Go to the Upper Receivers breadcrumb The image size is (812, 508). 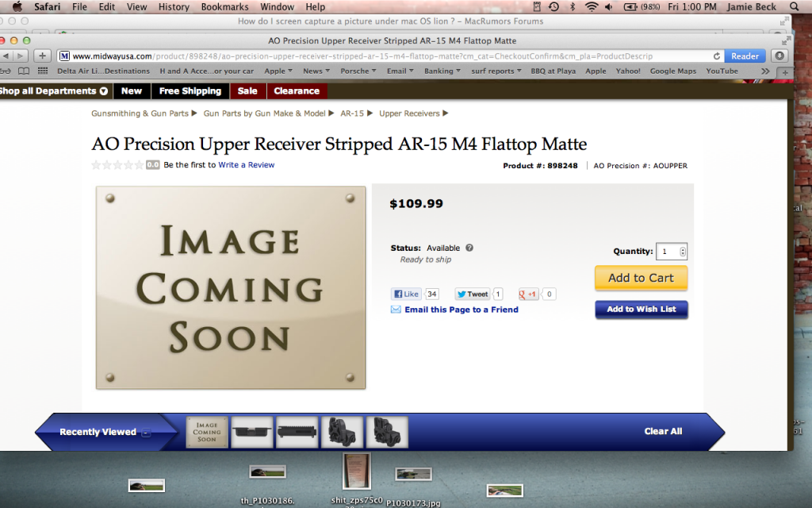(x=409, y=114)
